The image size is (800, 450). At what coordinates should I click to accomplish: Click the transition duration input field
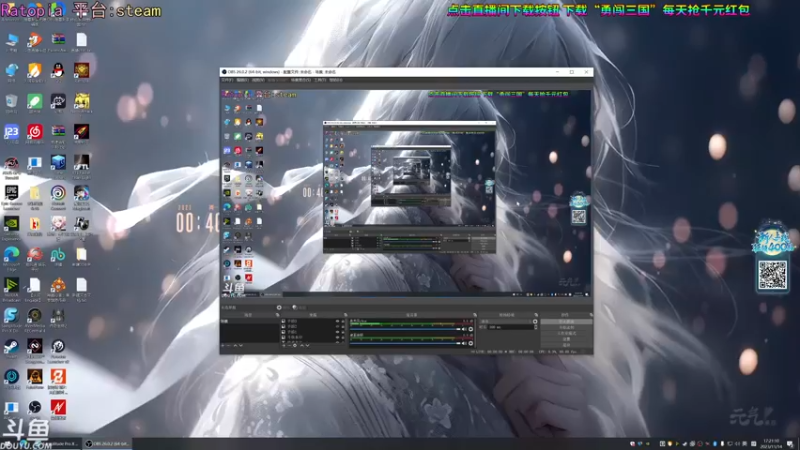pos(510,327)
